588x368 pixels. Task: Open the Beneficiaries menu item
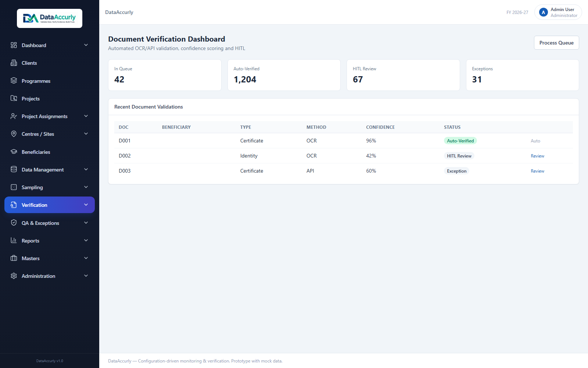(50, 152)
